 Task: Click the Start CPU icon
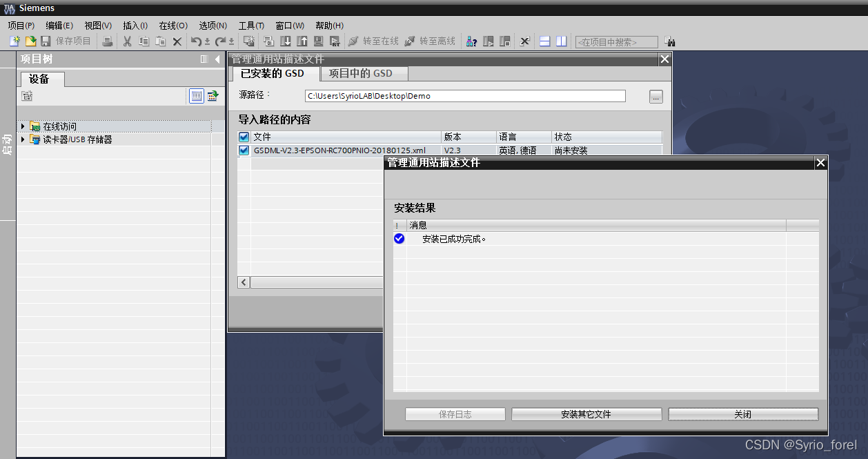click(x=489, y=41)
